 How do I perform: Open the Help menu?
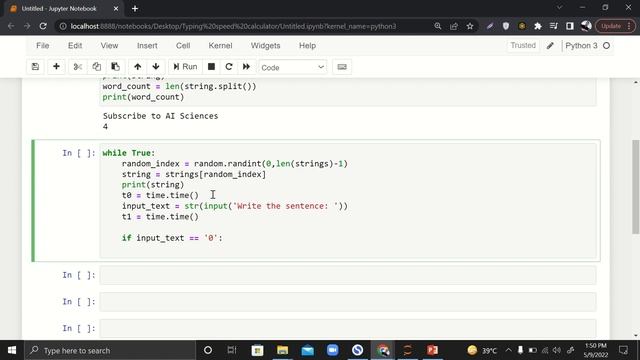307,46
